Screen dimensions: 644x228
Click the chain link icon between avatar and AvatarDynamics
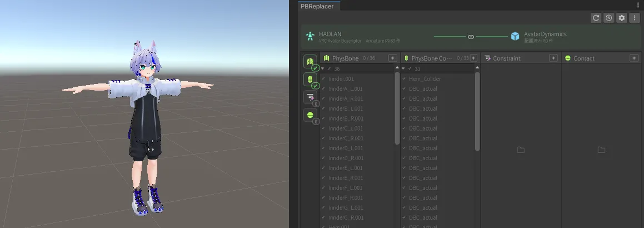coord(471,37)
